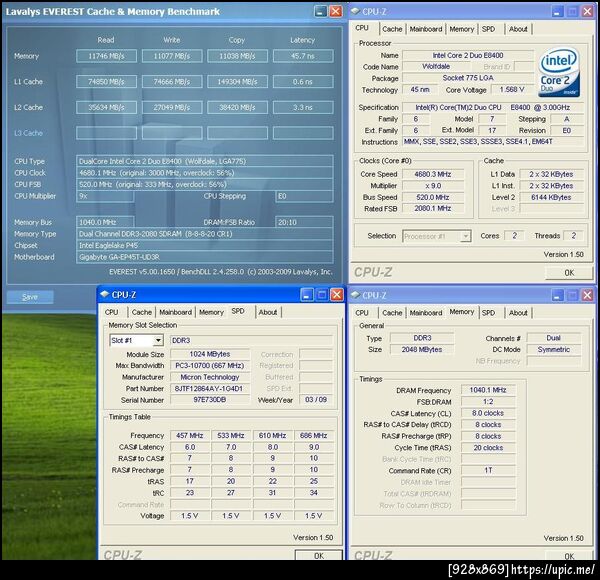
Task: Click DC Mode value 'Symmetric'
Action: tap(553, 349)
